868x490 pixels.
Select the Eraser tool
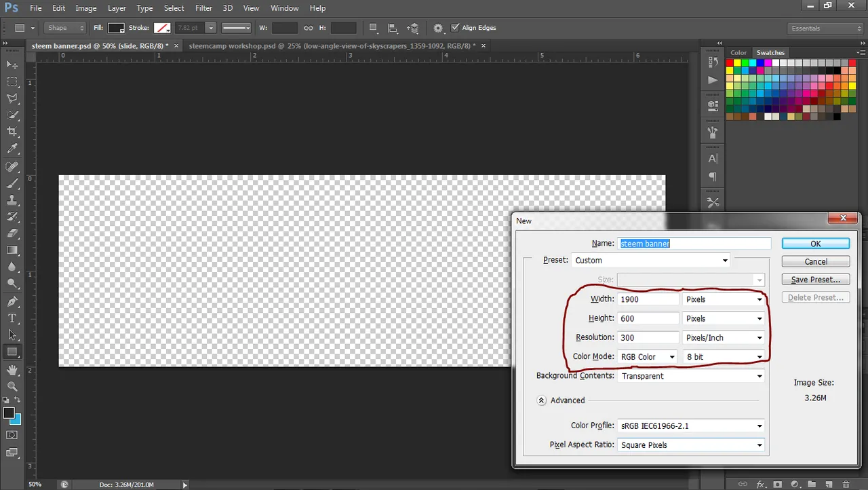click(x=12, y=234)
